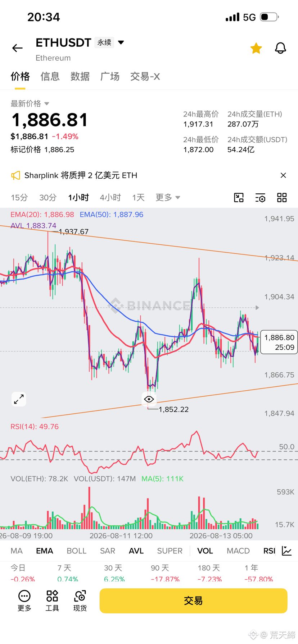Expand the ETHUSDT contract selector arrow
The width and height of the screenshot is (298, 644).
pyautogui.click(x=121, y=42)
